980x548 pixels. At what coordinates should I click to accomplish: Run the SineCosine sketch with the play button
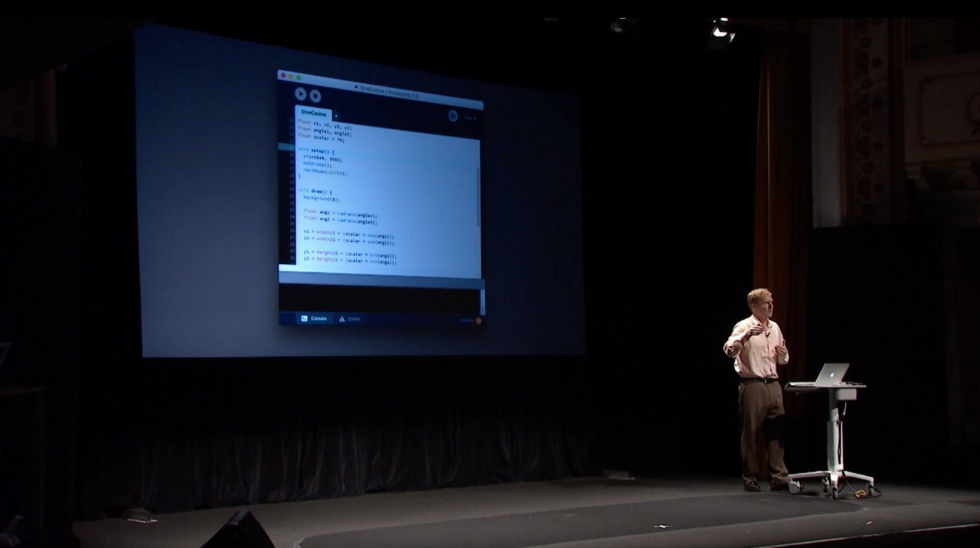300,94
